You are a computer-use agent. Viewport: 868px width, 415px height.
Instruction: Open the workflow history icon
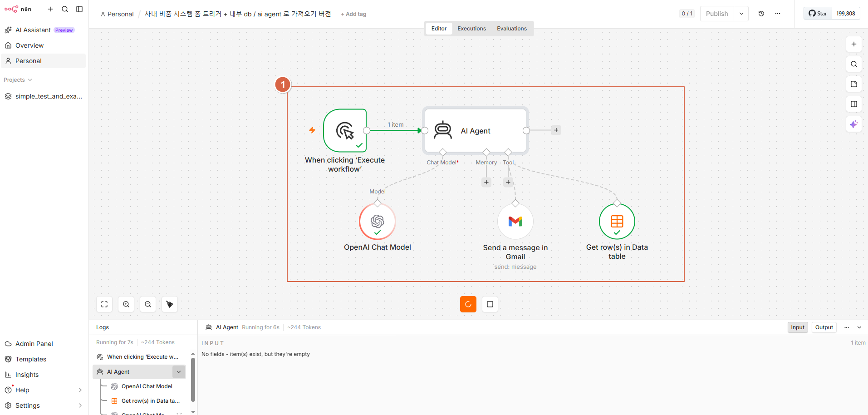click(761, 14)
